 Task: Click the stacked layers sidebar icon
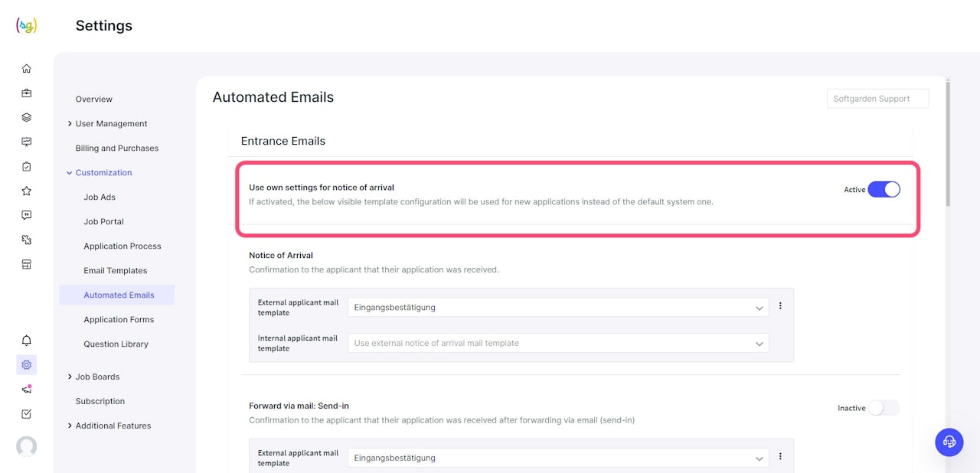pos(27,118)
